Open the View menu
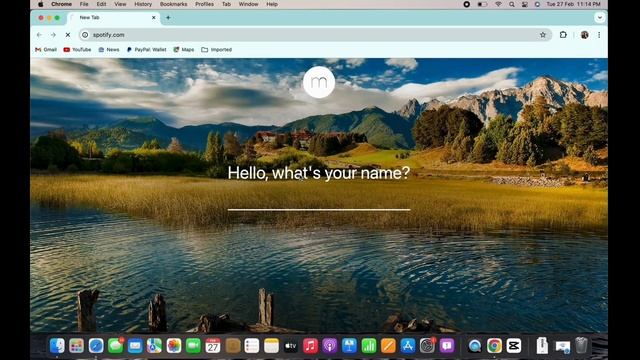 point(120,4)
